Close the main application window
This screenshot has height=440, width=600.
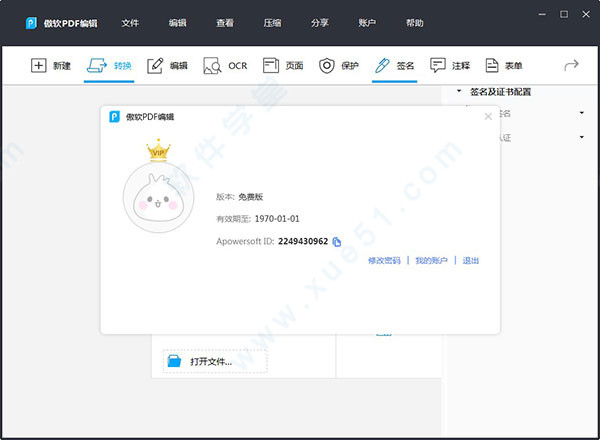point(586,15)
